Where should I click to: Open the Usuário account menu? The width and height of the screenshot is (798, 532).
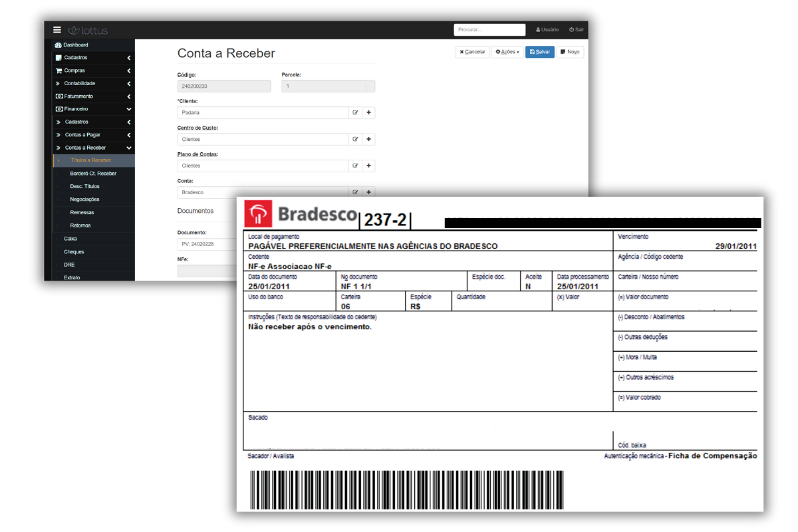coord(547,30)
